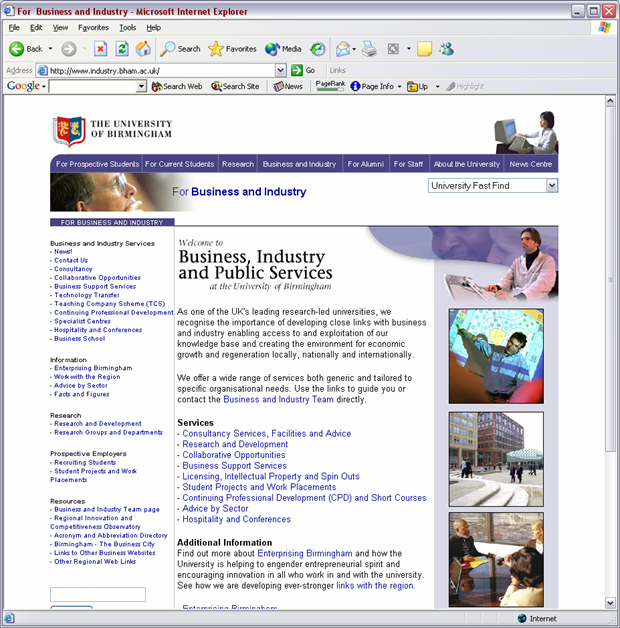Expand the address bar dropdown arrow
620x628 pixels.
coord(280,70)
